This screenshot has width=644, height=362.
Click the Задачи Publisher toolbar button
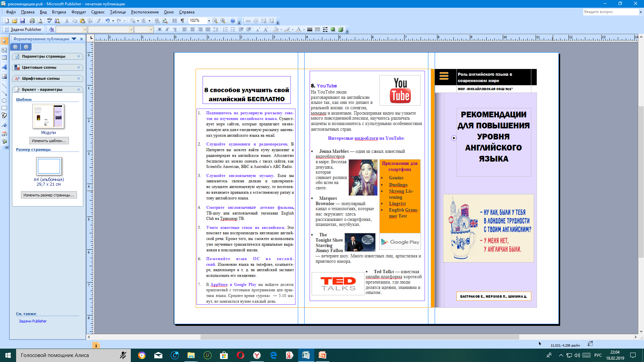(x=23, y=29)
